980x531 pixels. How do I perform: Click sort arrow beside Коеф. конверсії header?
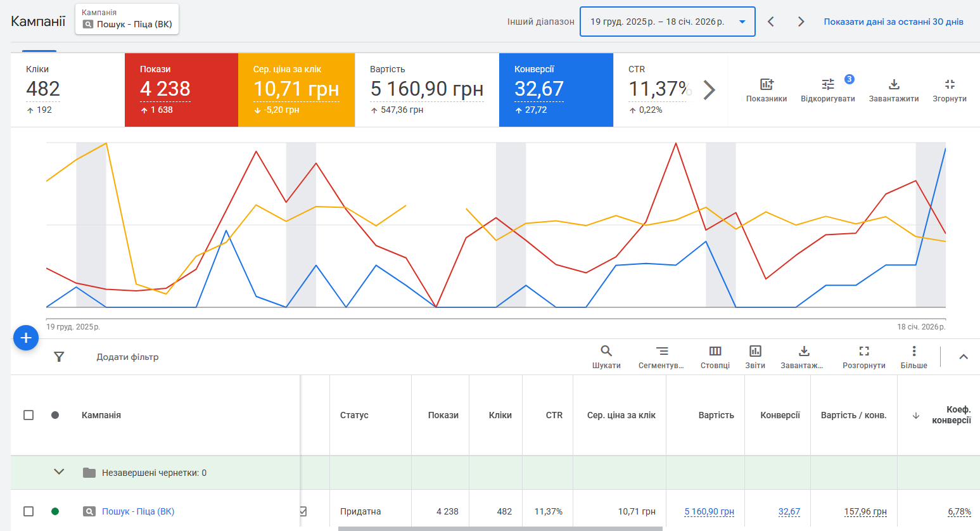point(915,416)
